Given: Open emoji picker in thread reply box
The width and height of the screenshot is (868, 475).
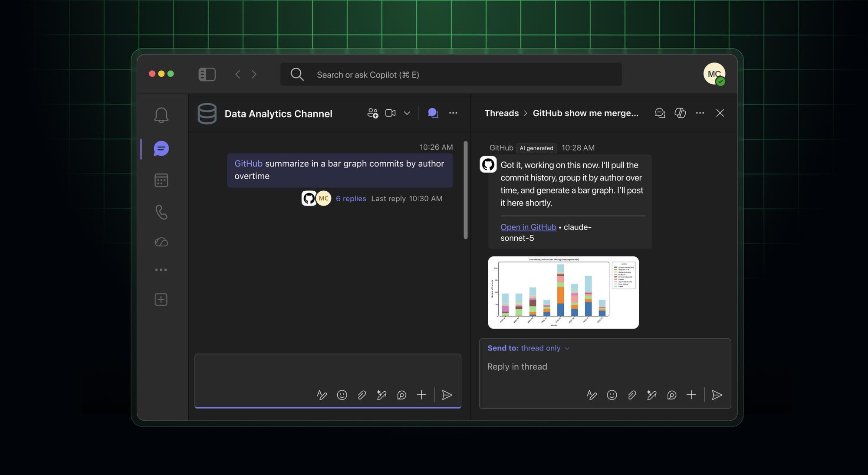Looking at the screenshot, I should coord(612,395).
